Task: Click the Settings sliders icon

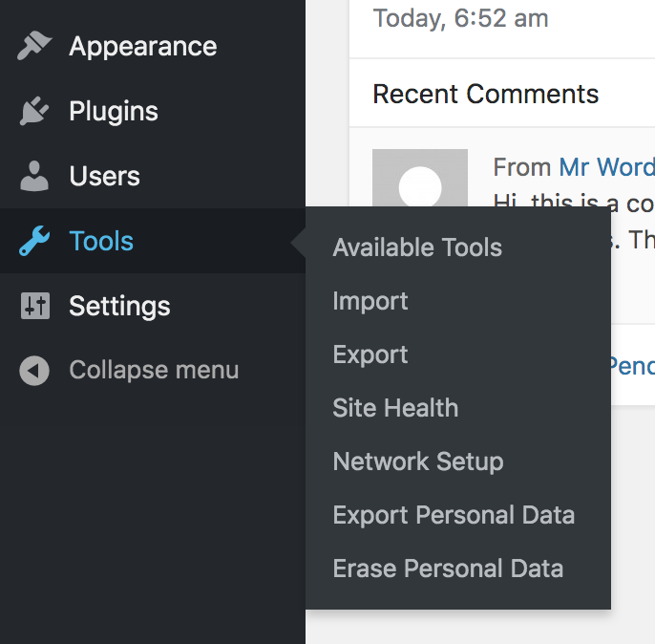Action: click(34, 307)
